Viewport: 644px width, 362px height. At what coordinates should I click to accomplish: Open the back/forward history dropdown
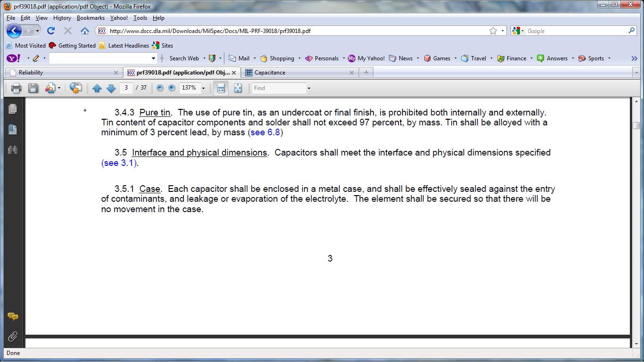(38, 31)
